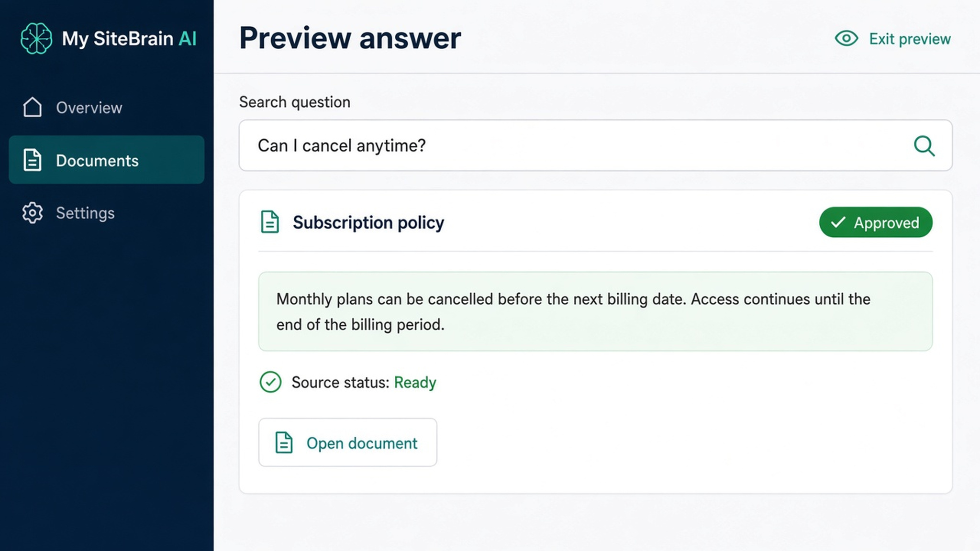Click the file icon inside Open document button
The width and height of the screenshot is (980, 551).
tap(284, 442)
